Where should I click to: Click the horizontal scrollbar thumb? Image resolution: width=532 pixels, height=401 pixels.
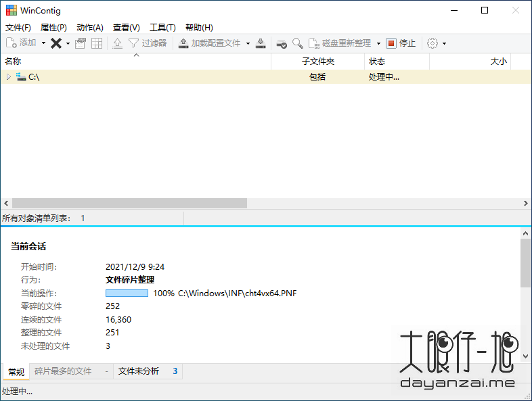(129, 203)
